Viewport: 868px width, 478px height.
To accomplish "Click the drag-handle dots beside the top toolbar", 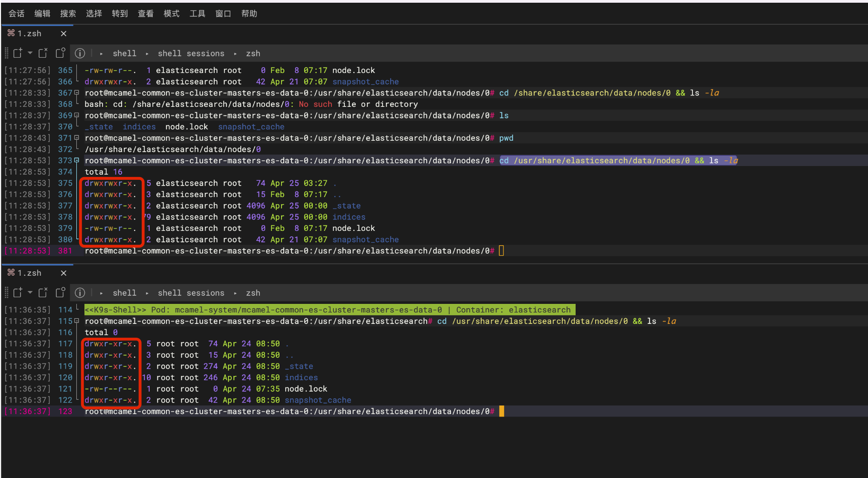I will click(6, 53).
